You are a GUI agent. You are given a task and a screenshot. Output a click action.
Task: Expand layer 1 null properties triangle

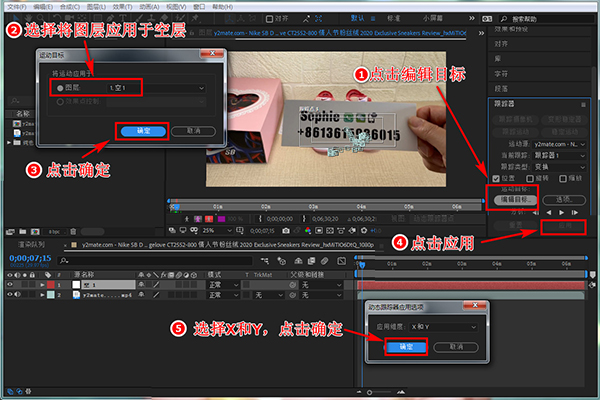(42, 285)
